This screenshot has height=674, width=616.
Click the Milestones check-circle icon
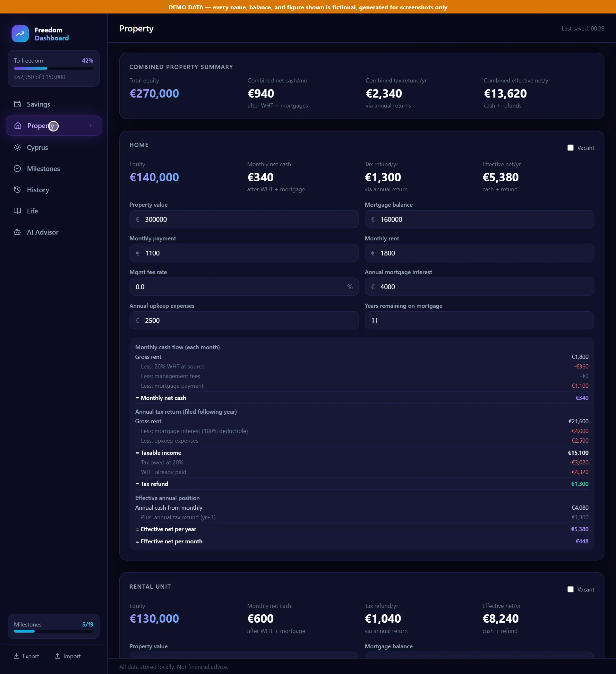pos(17,168)
